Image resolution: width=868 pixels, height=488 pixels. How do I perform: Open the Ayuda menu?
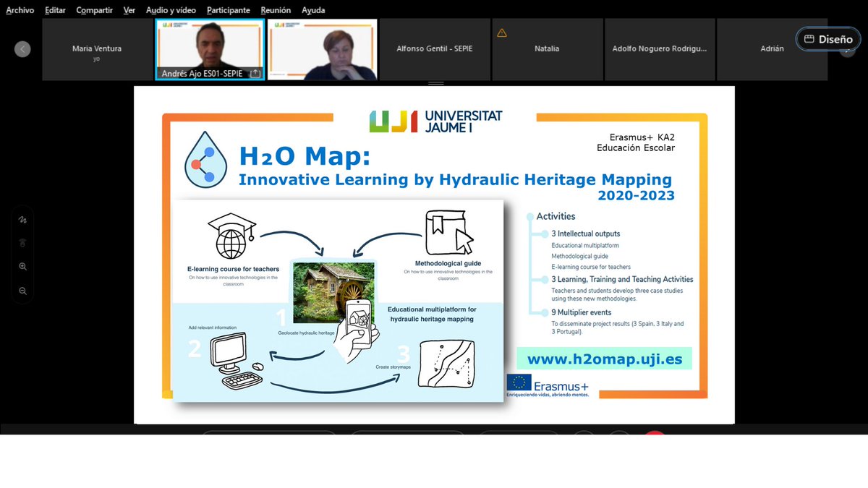(313, 10)
